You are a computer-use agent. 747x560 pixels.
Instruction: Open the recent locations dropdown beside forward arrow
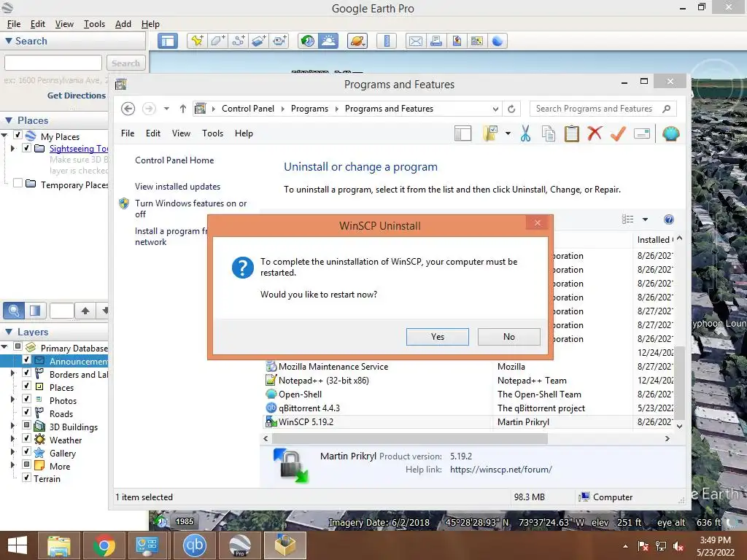coord(166,109)
